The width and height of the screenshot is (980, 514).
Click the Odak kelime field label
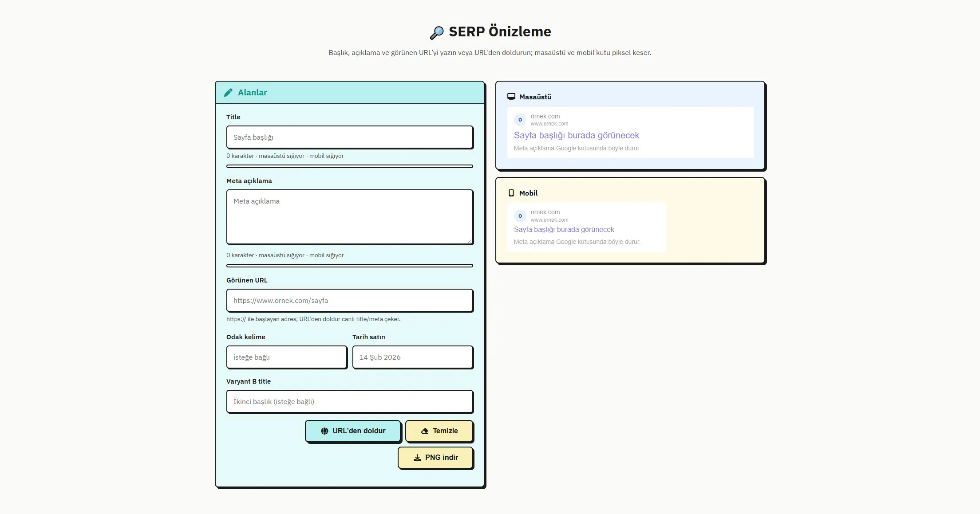click(245, 337)
